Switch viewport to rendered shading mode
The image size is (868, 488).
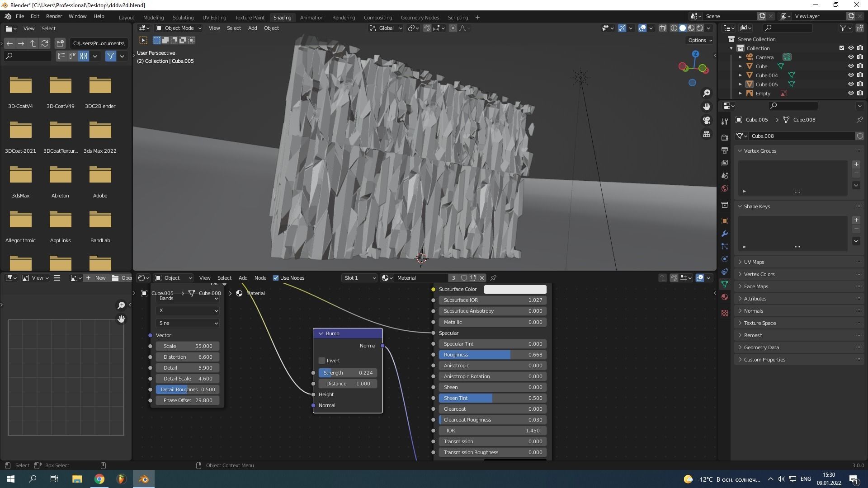coord(700,28)
